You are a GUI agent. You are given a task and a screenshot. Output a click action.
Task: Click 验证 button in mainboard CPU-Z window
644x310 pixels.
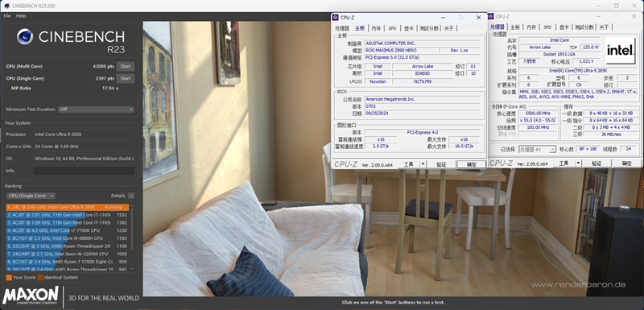point(441,164)
